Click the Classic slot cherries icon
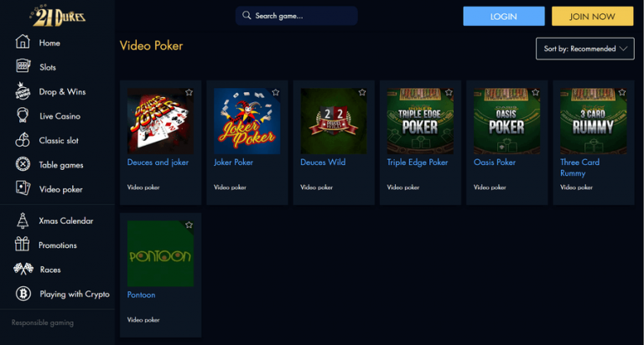The width and height of the screenshot is (644, 345). 23,140
